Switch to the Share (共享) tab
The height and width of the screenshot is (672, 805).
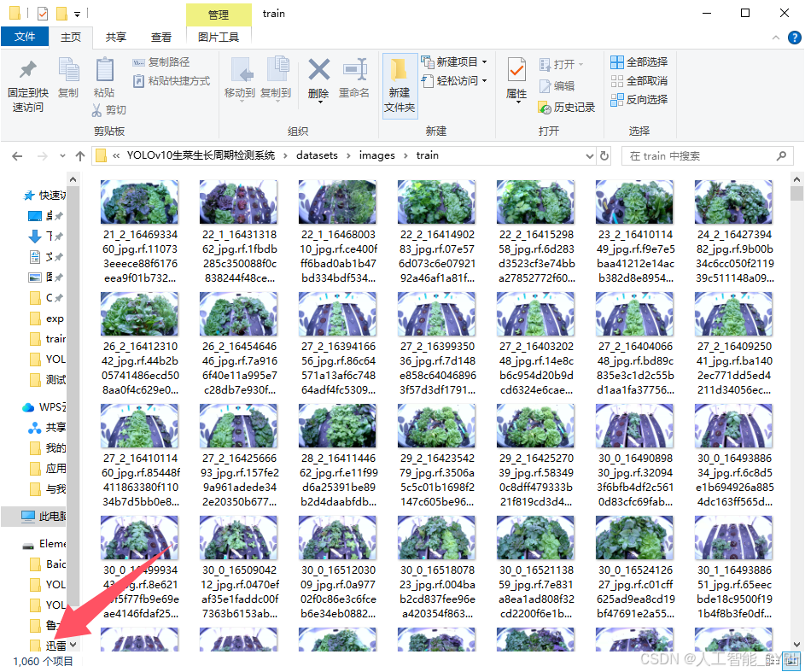[x=115, y=37]
